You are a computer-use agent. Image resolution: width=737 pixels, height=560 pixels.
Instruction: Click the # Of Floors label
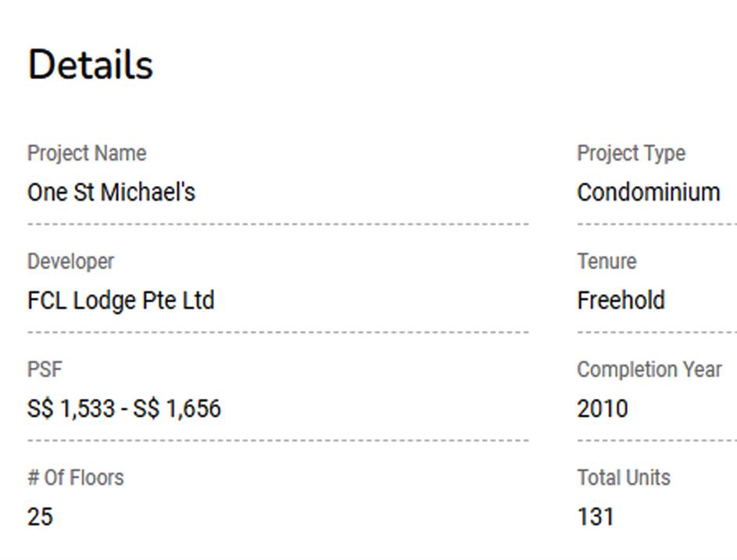(x=75, y=477)
